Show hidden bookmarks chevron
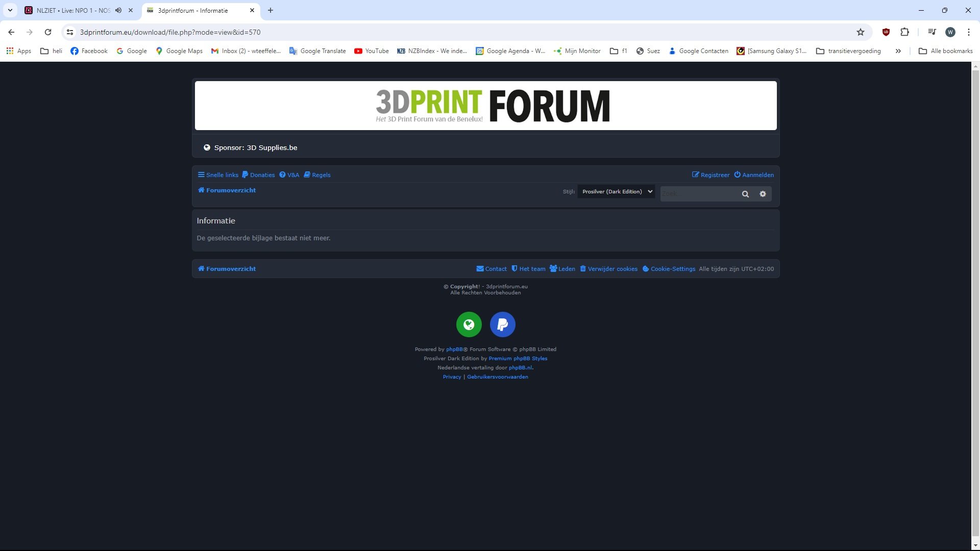Screen dimensions: 980x551 (x=898, y=51)
